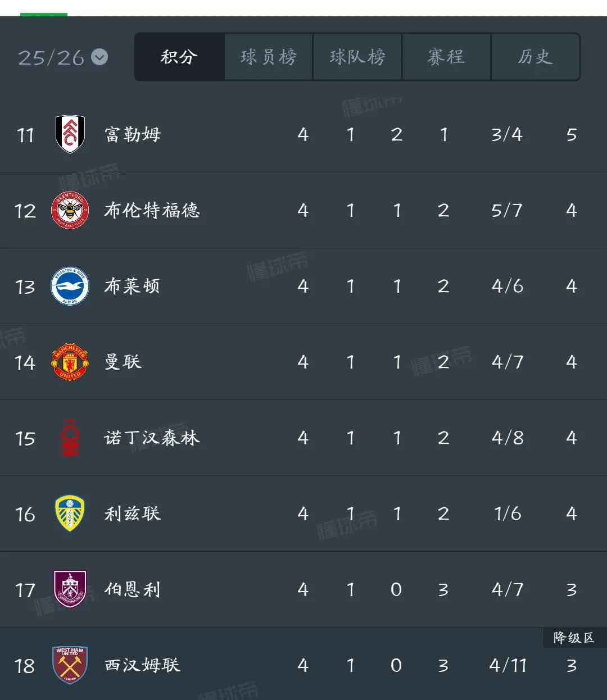Click the Brentford bee logo
The width and height of the screenshot is (607, 700).
[x=70, y=210]
